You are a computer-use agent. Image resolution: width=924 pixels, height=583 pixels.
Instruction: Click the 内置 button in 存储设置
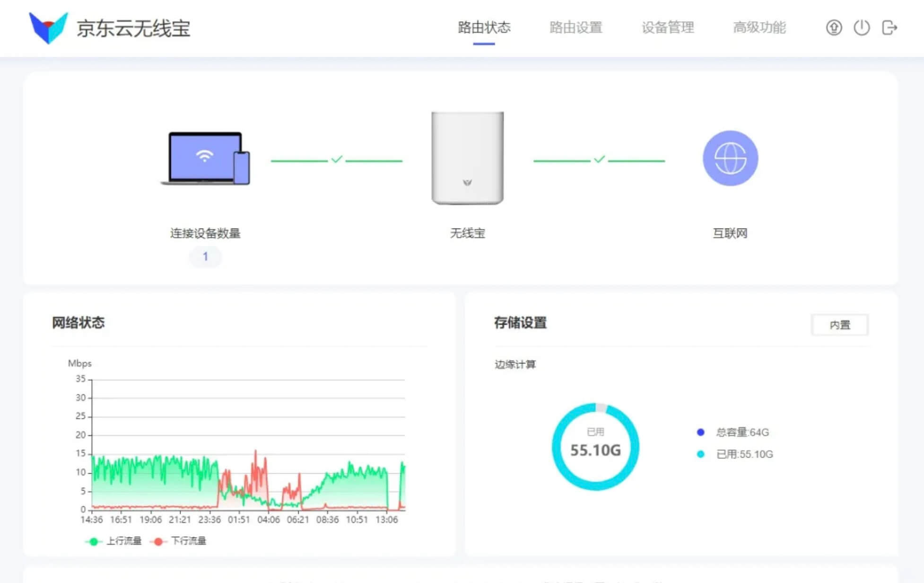click(x=840, y=325)
